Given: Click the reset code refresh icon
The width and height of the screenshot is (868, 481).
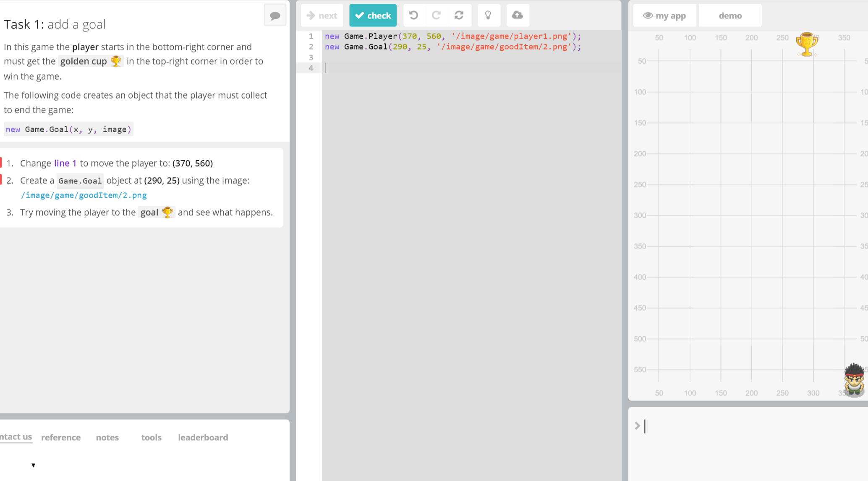Looking at the screenshot, I should pyautogui.click(x=459, y=16).
